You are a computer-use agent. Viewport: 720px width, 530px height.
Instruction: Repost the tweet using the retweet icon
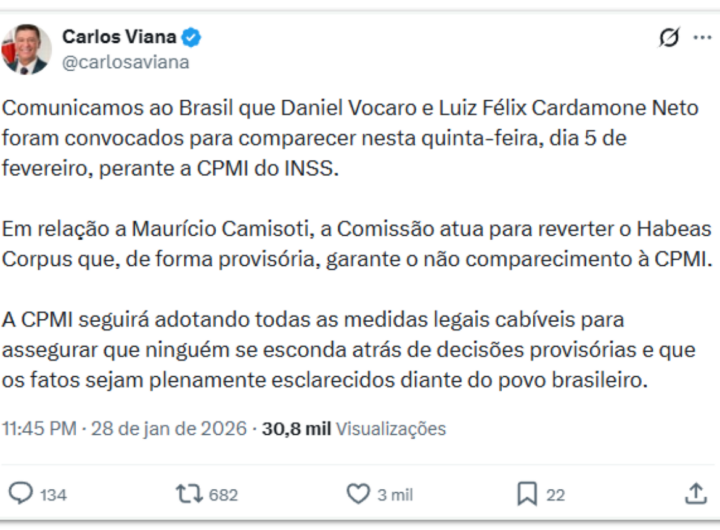[x=188, y=493]
